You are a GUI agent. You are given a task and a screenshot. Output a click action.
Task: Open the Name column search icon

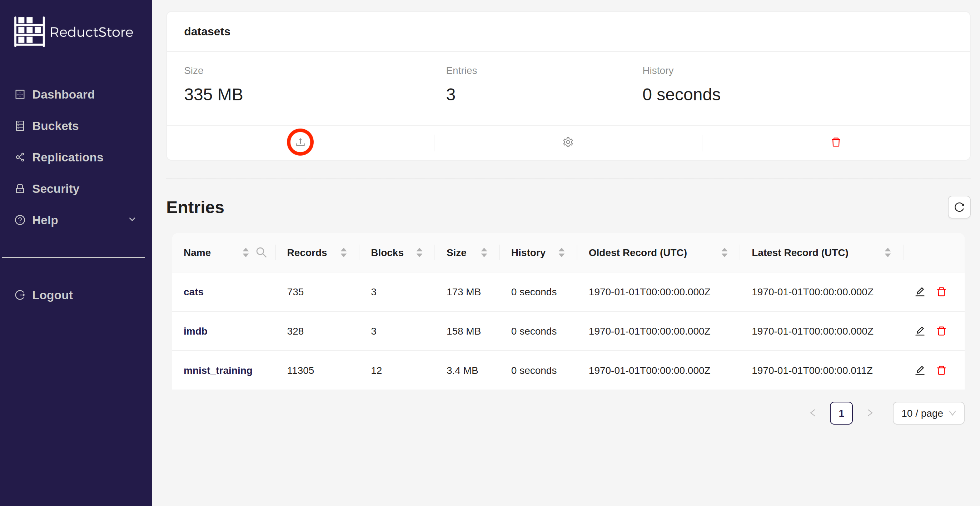coord(261,252)
